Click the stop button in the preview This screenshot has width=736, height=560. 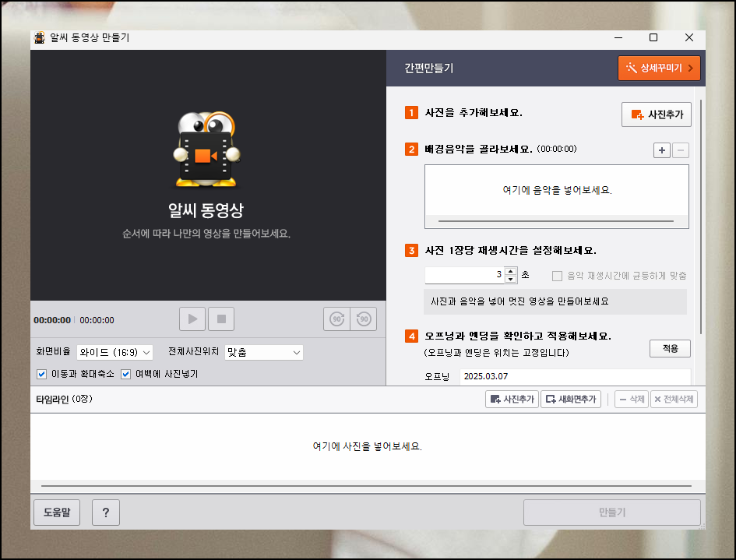click(x=221, y=319)
